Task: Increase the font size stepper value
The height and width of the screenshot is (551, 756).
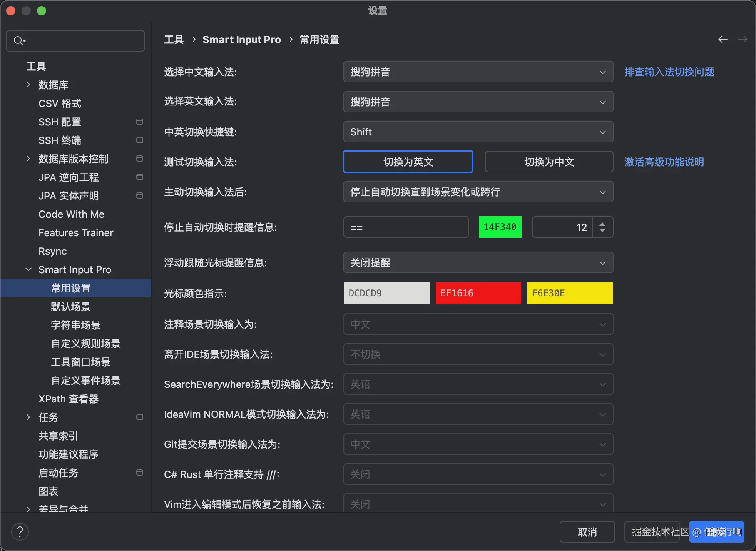Action: (602, 224)
